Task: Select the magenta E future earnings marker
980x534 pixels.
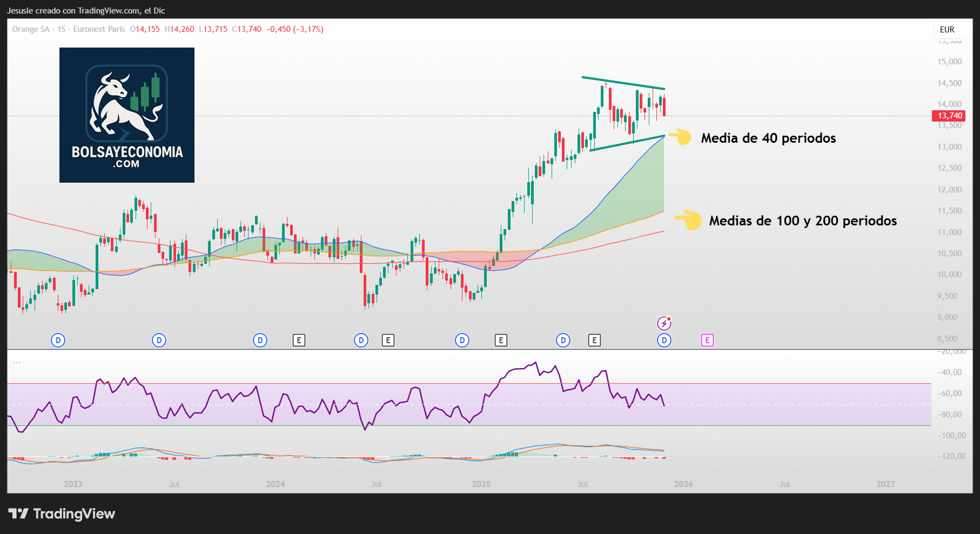Action: 708,341
